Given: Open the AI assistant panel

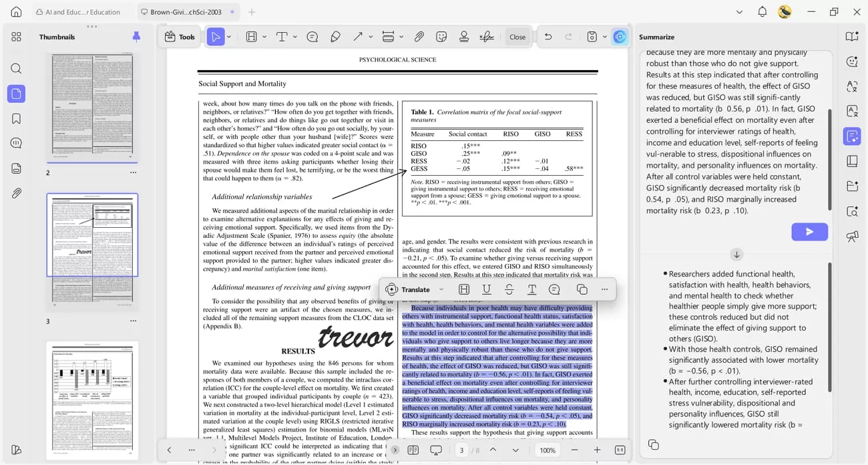Looking at the screenshot, I should tap(621, 37).
